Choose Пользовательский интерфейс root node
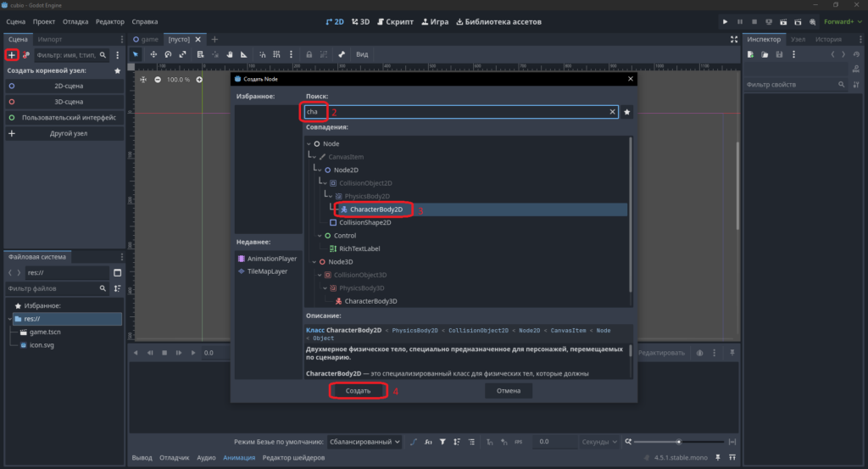The image size is (868, 469). (x=64, y=118)
